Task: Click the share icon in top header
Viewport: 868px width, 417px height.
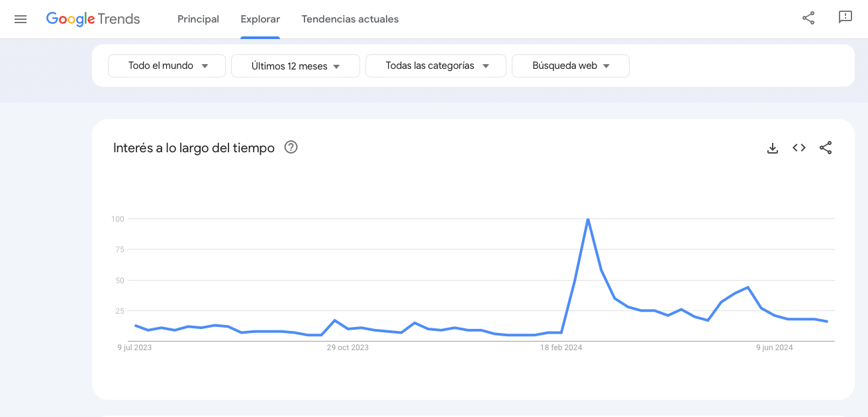Action: coord(808,18)
